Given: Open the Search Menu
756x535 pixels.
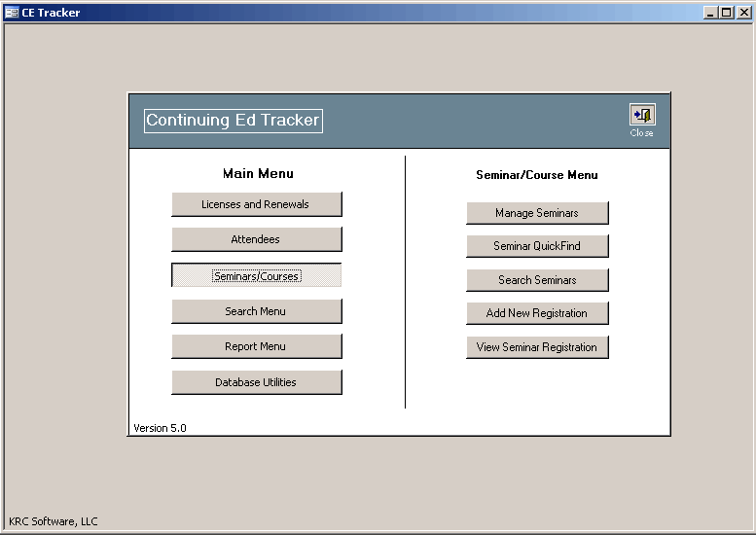Looking at the screenshot, I should tap(257, 311).
